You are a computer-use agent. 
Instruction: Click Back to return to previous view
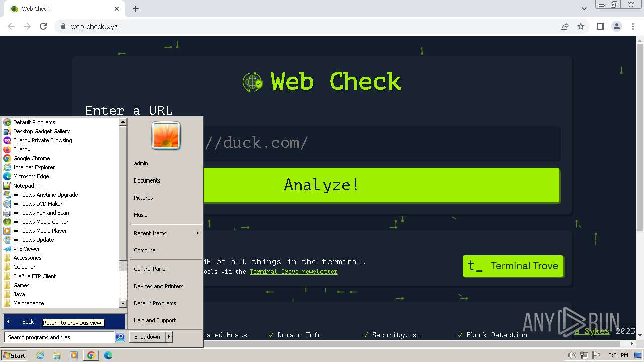pyautogui.click(x=64, y=322)
